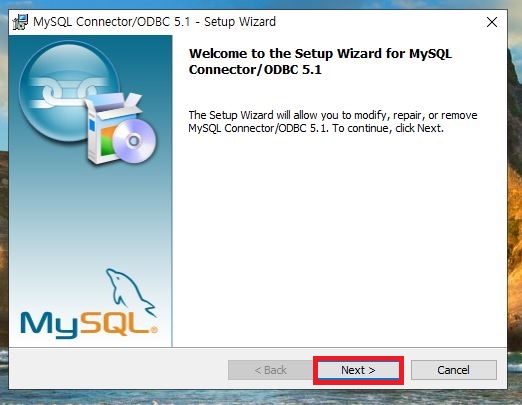Click the Setup Wizard title bar text
Viewport: 522px width, 405px height.
tap(154, 22)
